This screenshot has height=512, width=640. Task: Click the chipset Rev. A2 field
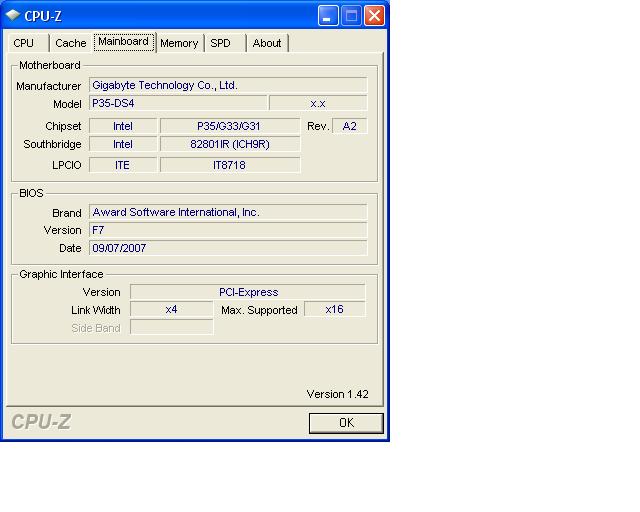[349, 126]
